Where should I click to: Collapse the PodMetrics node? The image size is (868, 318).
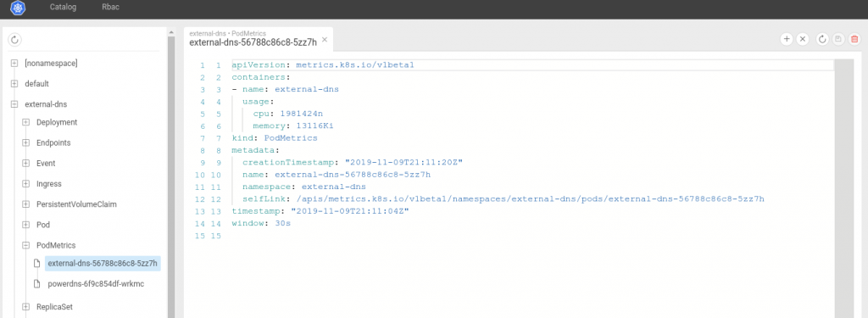pos(25,245)
